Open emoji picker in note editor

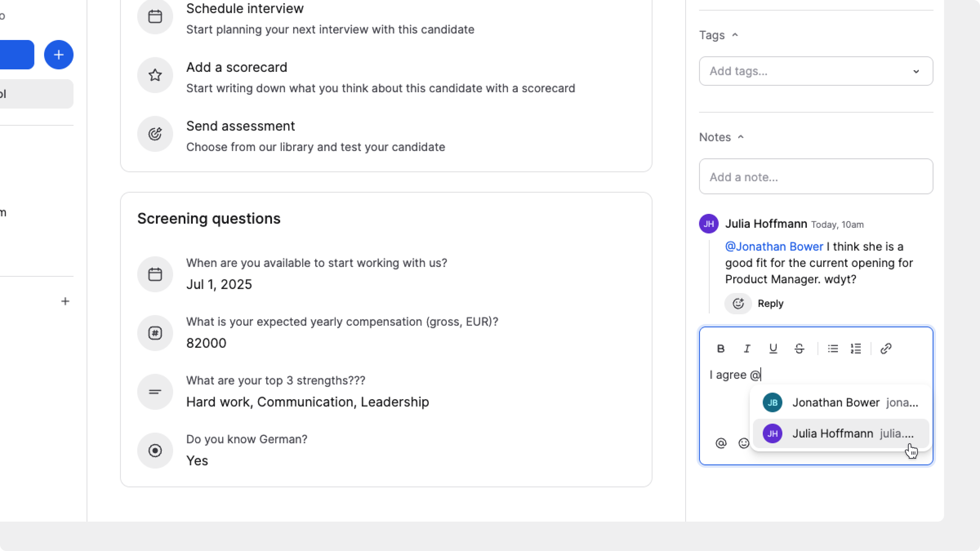coord(743,443)
